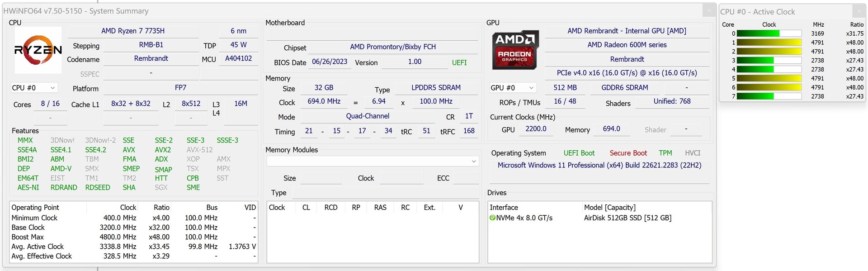Click the AMD-V feature label
This screenshot has height=271, width=868.
point(61,169)
